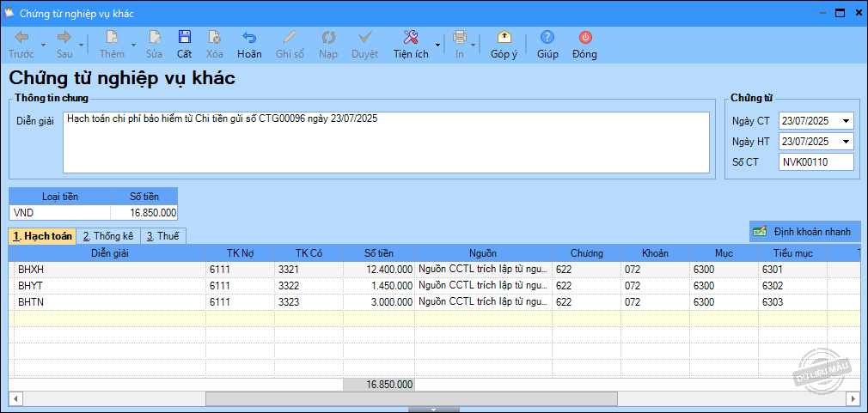Click amount cell 3.000.000

[379, 302]
